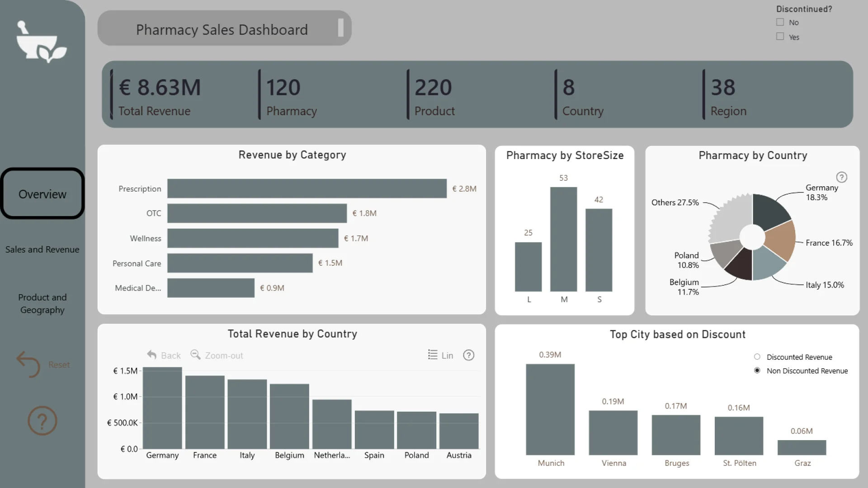Select Discounted Revenue radio option
This screenshot has height=488, width=868.
coord(757,357)
